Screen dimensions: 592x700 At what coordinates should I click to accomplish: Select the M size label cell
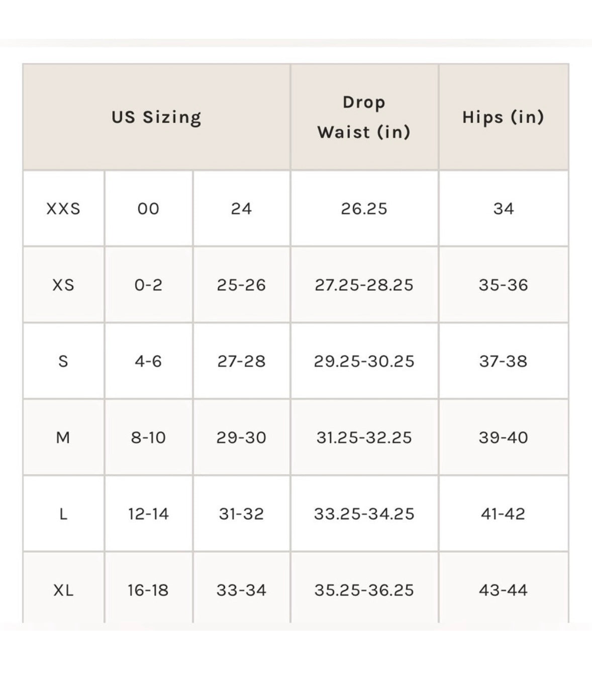(x=63, y=437)
